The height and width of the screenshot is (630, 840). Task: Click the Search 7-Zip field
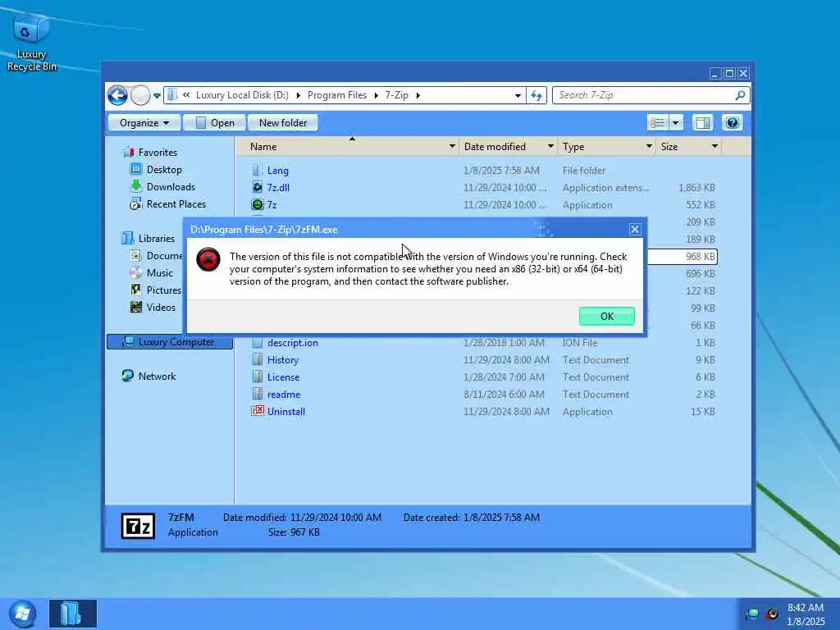651,95
